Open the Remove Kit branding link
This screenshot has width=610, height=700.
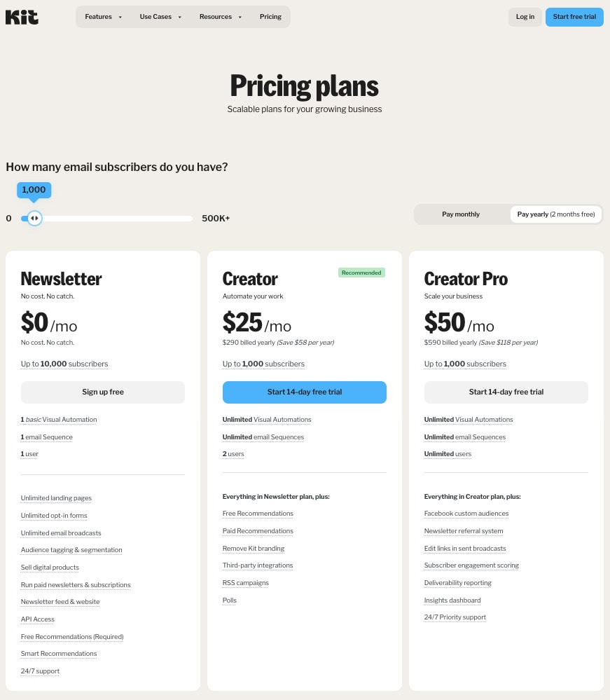pyautogui.click(x=253, y=548)
